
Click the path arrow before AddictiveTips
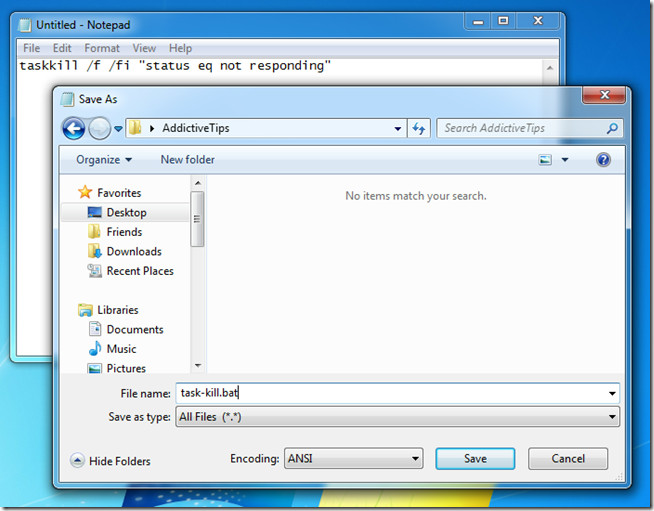pos(152,128)
